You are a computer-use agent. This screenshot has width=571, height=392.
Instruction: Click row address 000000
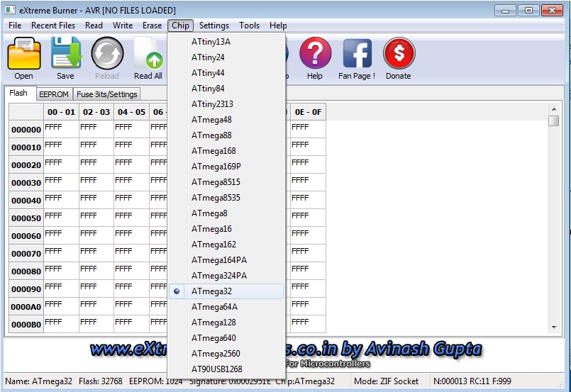pos(26,130)
